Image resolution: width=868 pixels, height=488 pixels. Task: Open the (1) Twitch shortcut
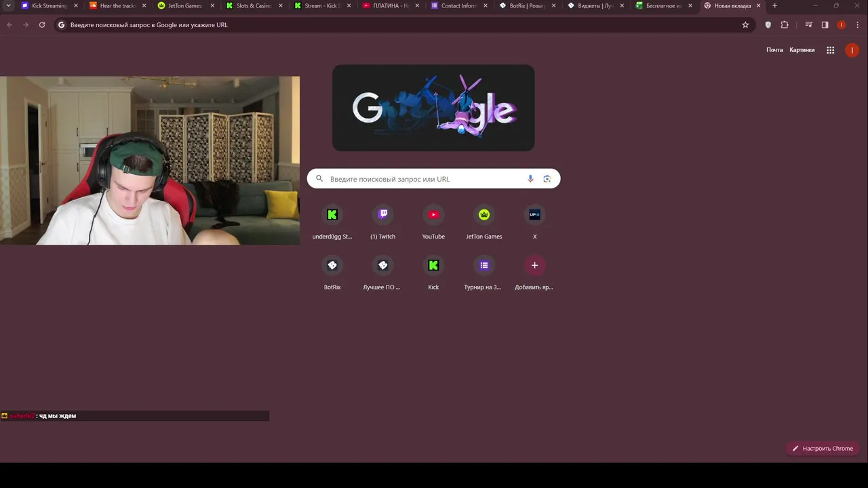pyautogui.click(x=382, y=222)
